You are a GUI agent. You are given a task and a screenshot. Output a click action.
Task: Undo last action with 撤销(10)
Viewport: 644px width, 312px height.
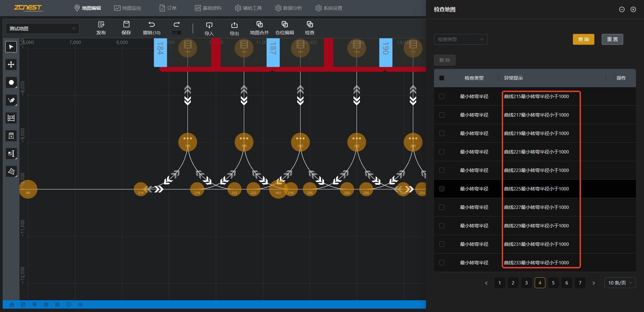tap(152, 28)
